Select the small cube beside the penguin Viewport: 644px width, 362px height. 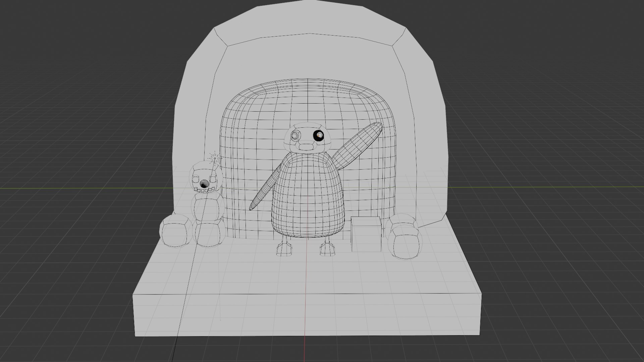(x=366, y=234)
